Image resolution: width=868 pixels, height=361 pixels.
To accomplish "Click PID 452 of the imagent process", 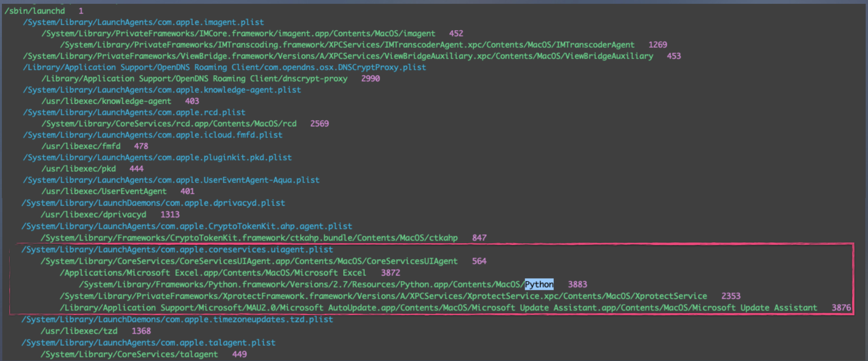I will (x=456, y=34).
